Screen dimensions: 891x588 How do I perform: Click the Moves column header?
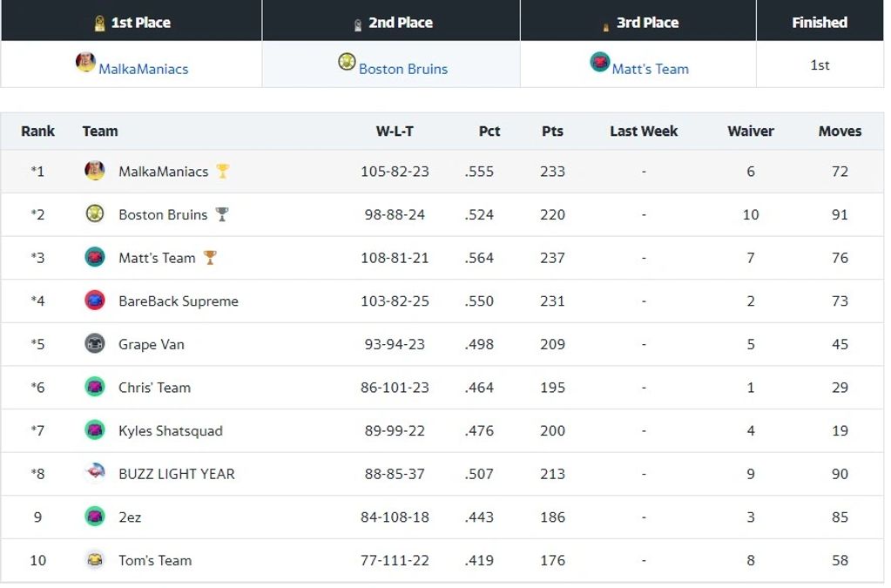coord(839,131)
